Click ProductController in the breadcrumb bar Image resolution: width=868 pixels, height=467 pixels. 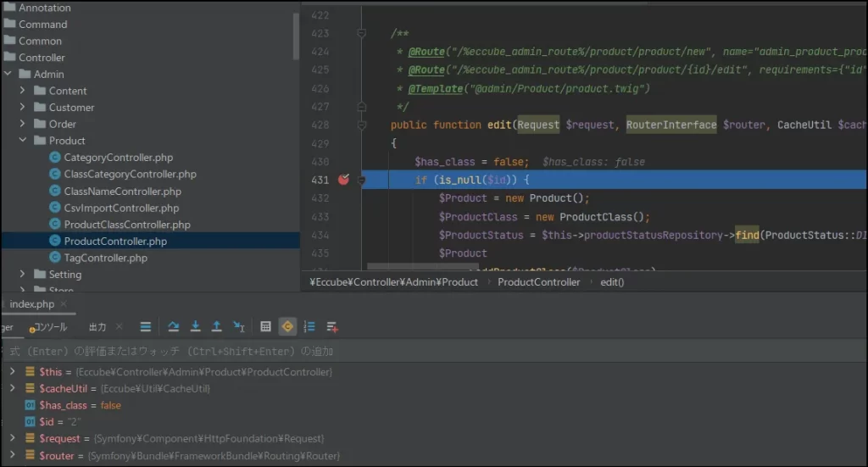[538, 281]
